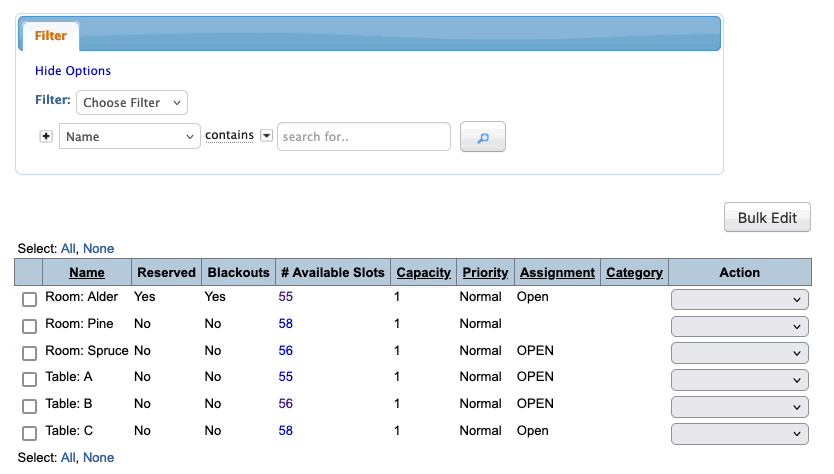This screenshot has width=834, height=474.
Task: Click the Table: B name cell
Action: (69, 404)
